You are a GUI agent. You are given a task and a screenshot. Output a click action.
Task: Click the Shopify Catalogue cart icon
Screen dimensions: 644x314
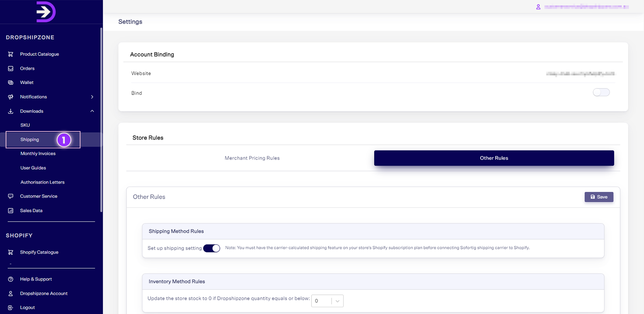(11, 252)
